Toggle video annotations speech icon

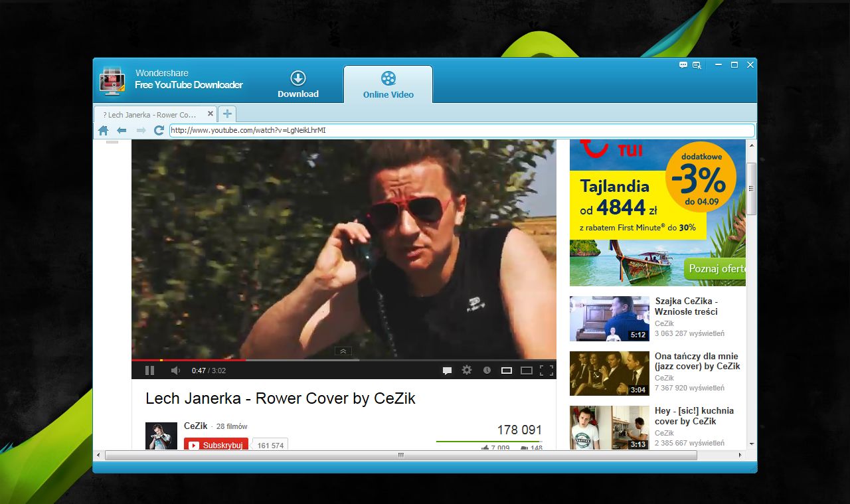coord(447,371)
